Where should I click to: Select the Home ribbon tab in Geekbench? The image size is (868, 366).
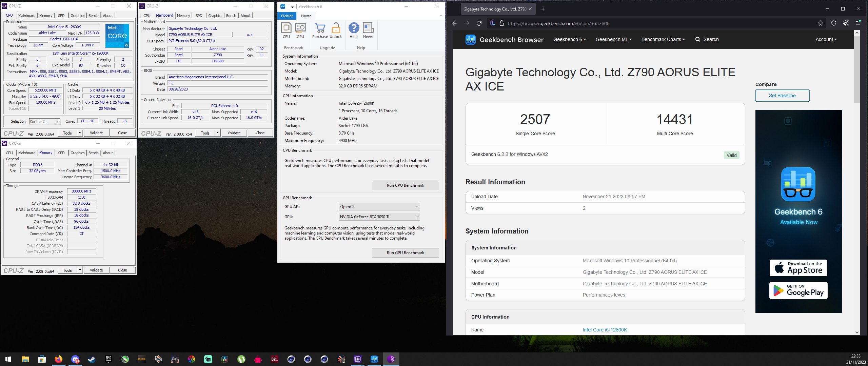[306, 16]
